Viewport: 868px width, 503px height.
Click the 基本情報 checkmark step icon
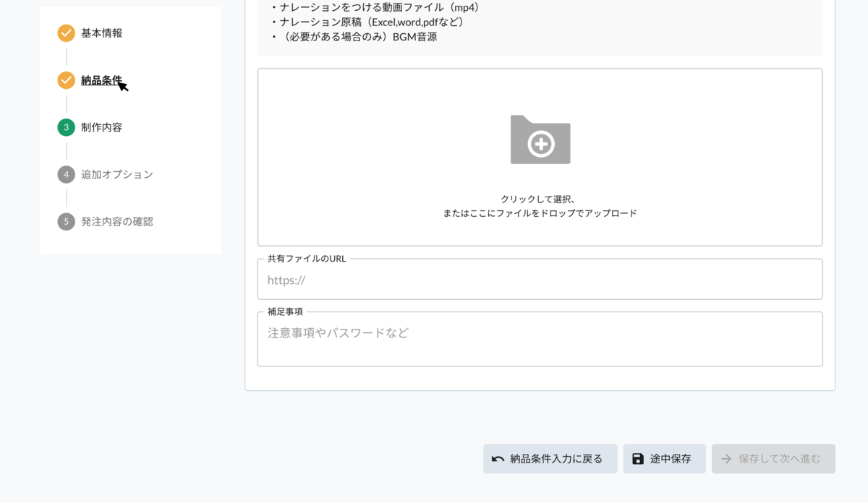click(x=66, y=33)
